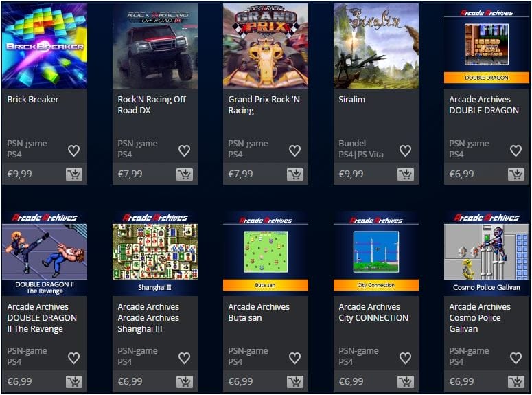Favorite Grand Prix Rock 'N Racing with heart
This screenshot has height=395, width=532.
pyautogui.click(x=294, y=150)
